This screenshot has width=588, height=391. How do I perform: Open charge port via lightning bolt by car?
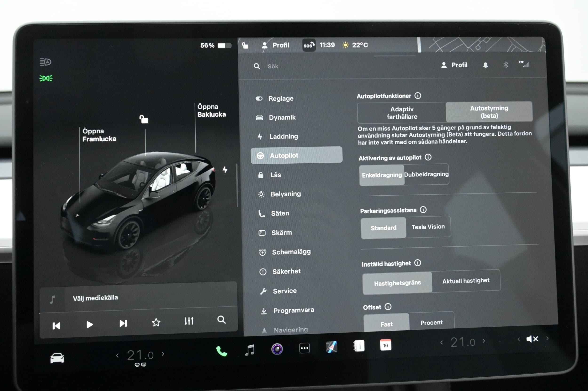(225, 170)
